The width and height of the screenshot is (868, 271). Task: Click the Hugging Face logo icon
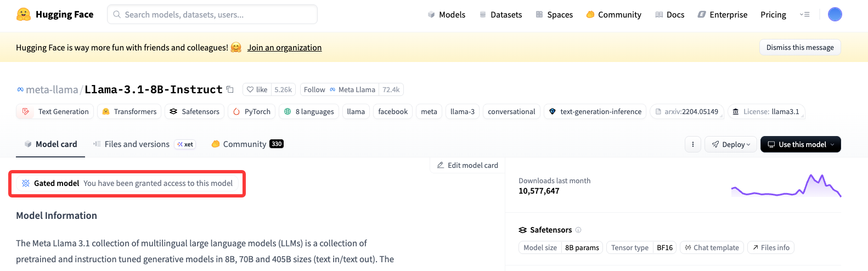24,14
